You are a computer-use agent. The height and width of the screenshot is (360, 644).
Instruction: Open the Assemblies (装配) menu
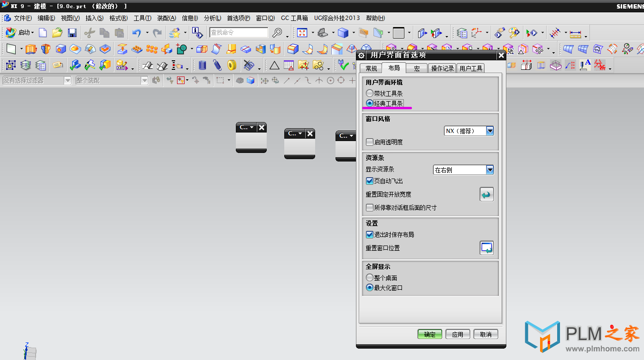(167, 18)
